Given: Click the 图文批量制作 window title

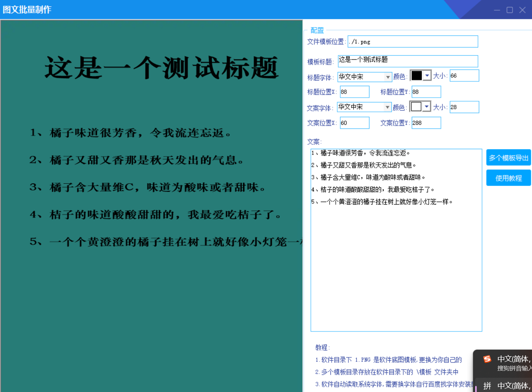Looking at the screenshot, I should 27,9.
